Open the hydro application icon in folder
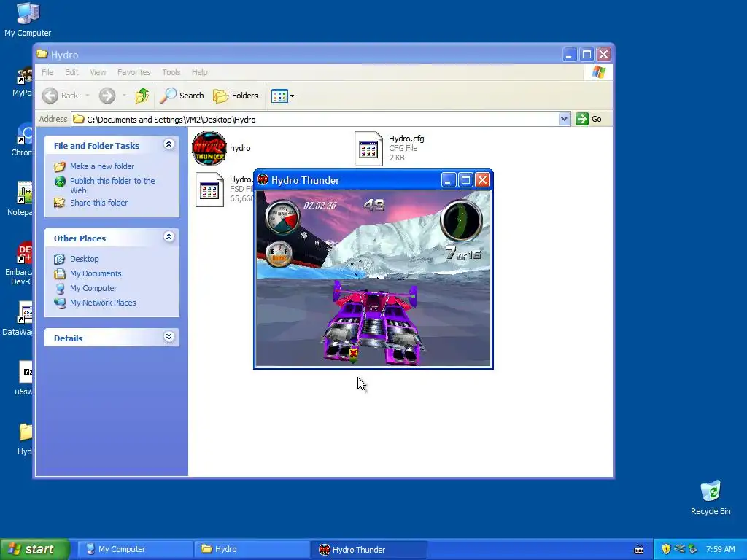The width and height of the screenshot is (747, 560). click(209, 149)
